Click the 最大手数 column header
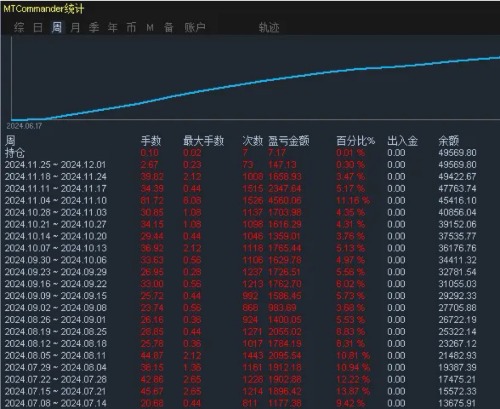 (x=204, y=141)
